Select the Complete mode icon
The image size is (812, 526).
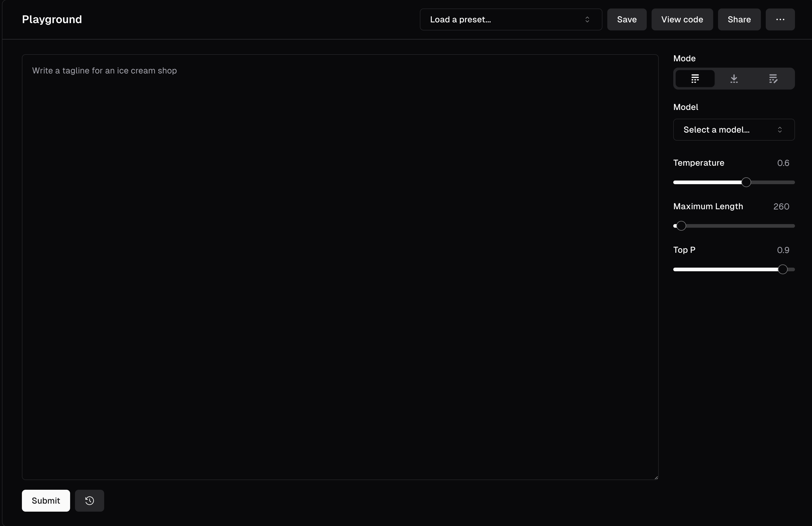(695, 79)
